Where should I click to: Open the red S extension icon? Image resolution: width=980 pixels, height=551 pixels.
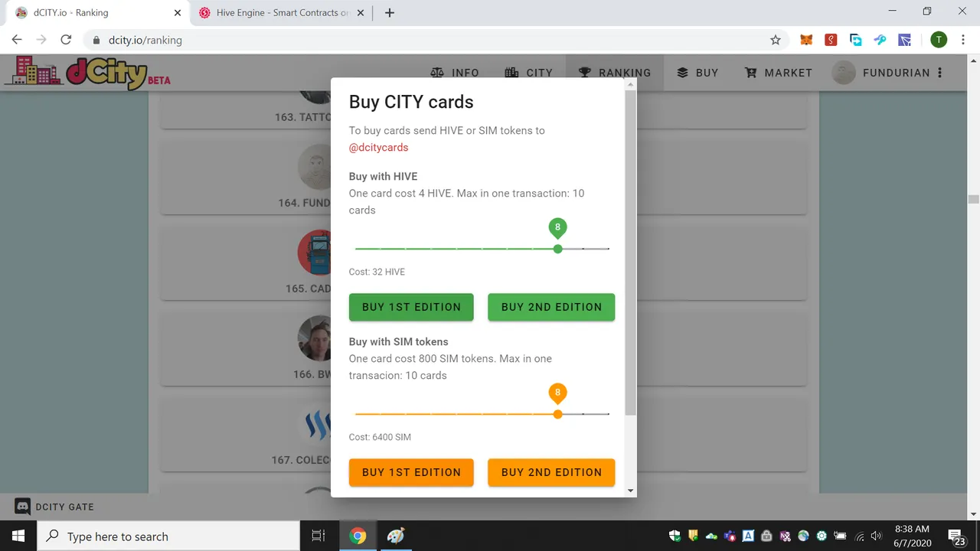(831, 40)
